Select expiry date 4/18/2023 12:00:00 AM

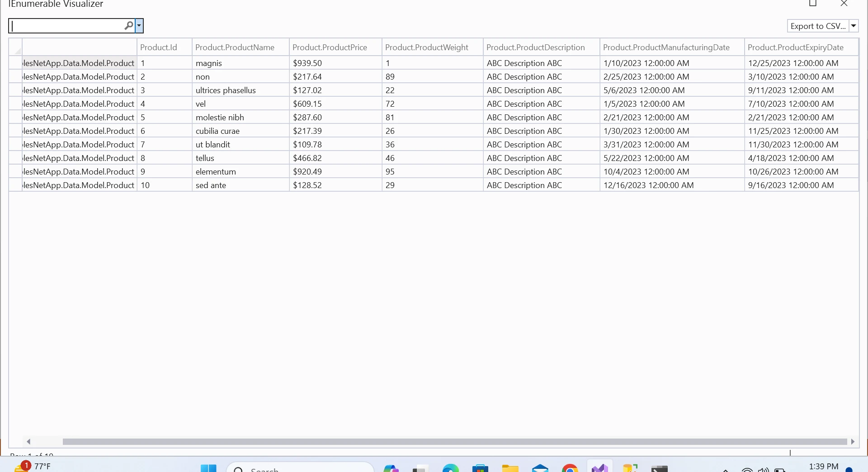802,158
